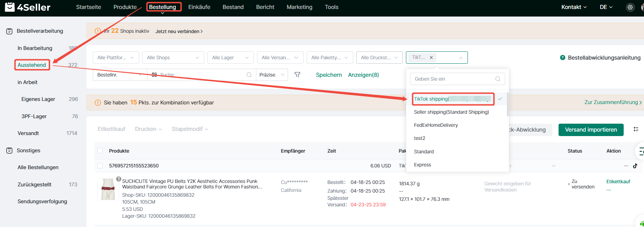Click Anzeigen(8) saved filters link
Viewport: 644px width, 227px height.
click(364, 75)
